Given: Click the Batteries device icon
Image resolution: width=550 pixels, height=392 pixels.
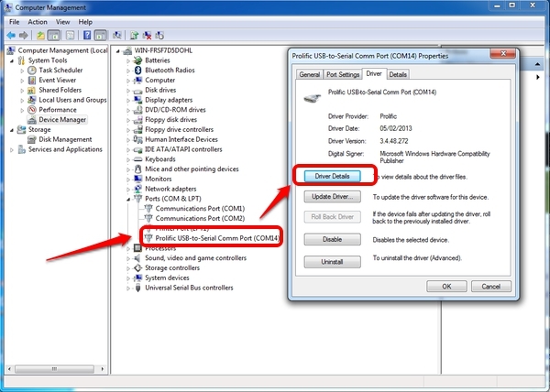Looking at the screenshot, I should [137, 60].
